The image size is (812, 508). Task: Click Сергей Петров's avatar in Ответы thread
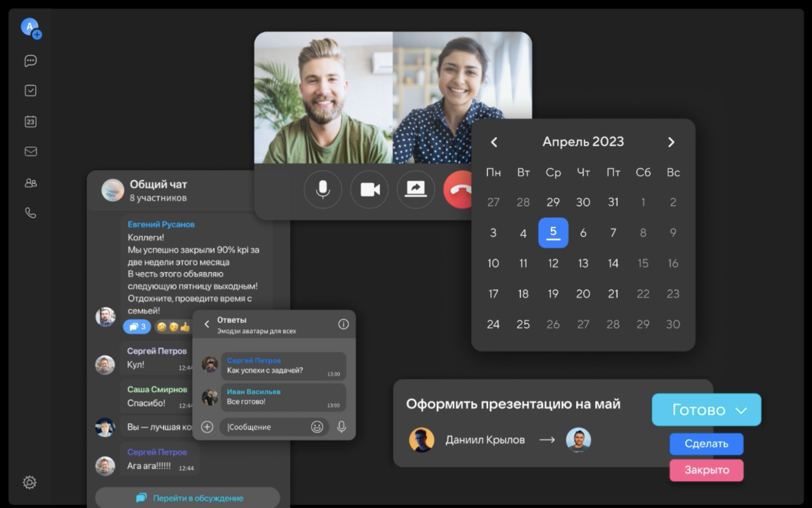click(210, 365)
